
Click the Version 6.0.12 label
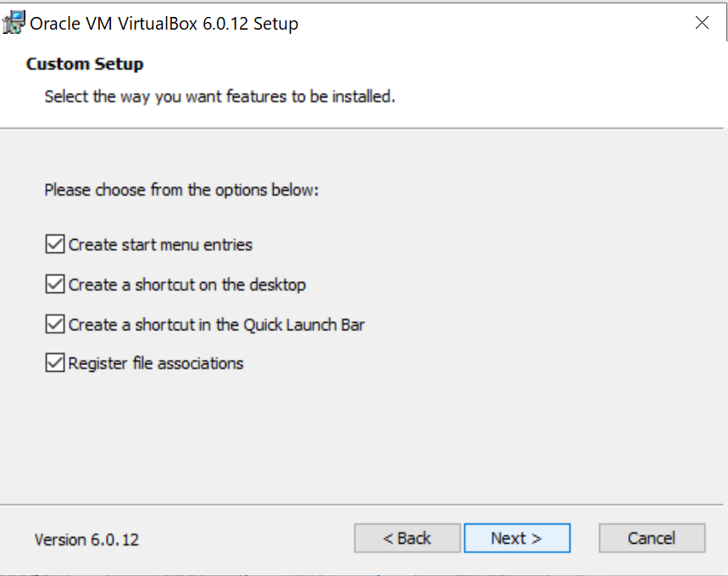pos(86,540)
